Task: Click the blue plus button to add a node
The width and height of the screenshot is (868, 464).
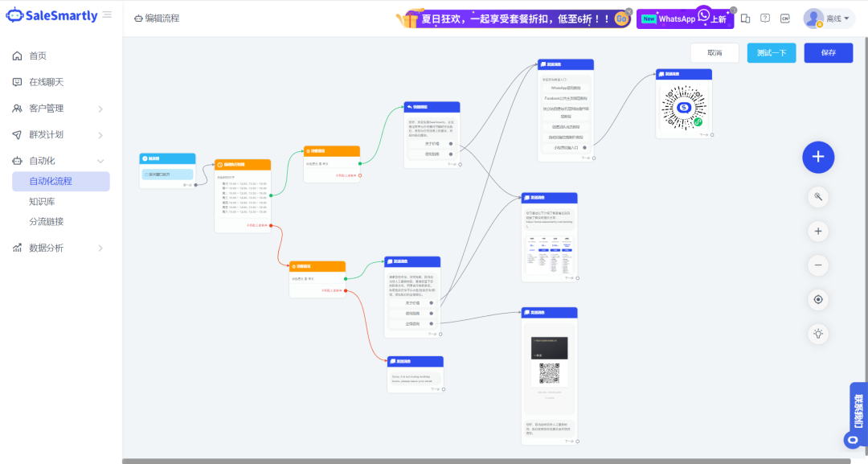Action: pyautogui.click(x=818, y=158)
